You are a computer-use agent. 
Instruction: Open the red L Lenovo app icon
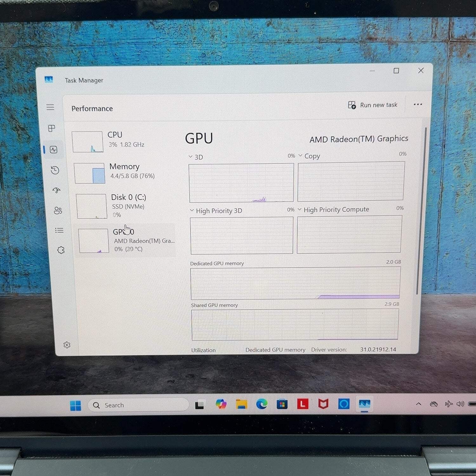click(303, 404)
